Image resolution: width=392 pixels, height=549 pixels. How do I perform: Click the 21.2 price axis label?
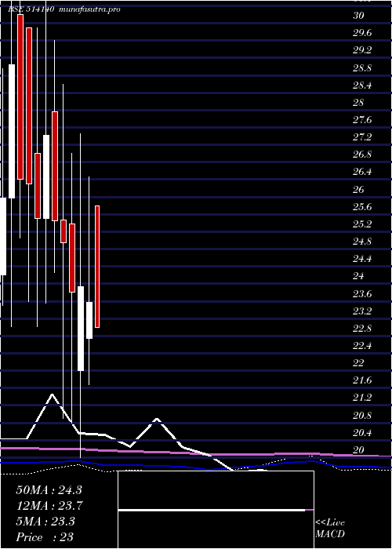click(x=361, y=398)
